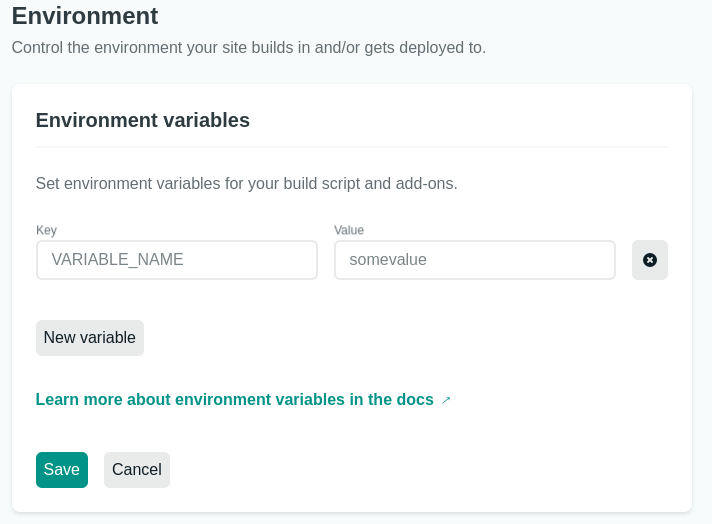Screen dimensions: 712x524
Task: Focus the Key input field
Action: pos(177,260)
